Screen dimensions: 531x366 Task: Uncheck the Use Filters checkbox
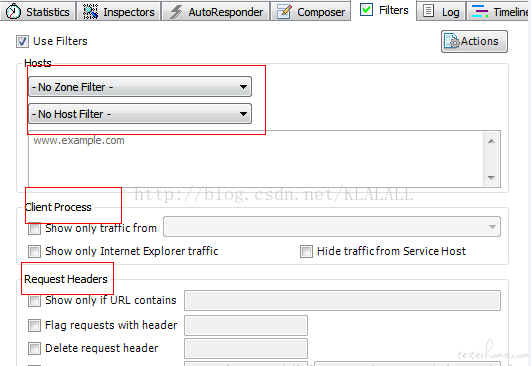click(x=22, y=42)
